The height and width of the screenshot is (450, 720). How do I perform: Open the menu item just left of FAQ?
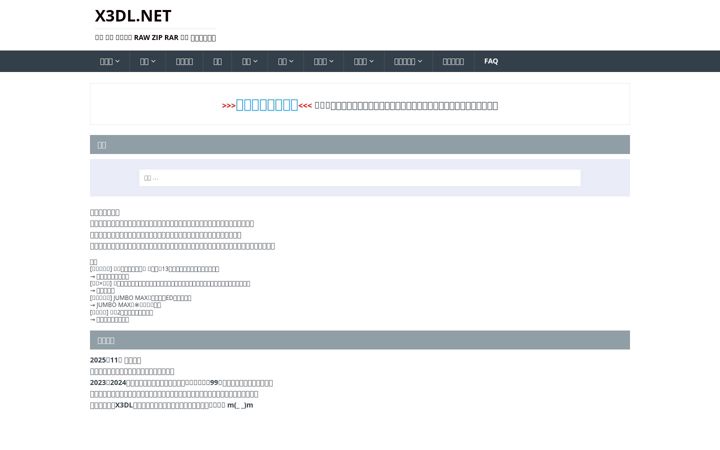[453, 61]
